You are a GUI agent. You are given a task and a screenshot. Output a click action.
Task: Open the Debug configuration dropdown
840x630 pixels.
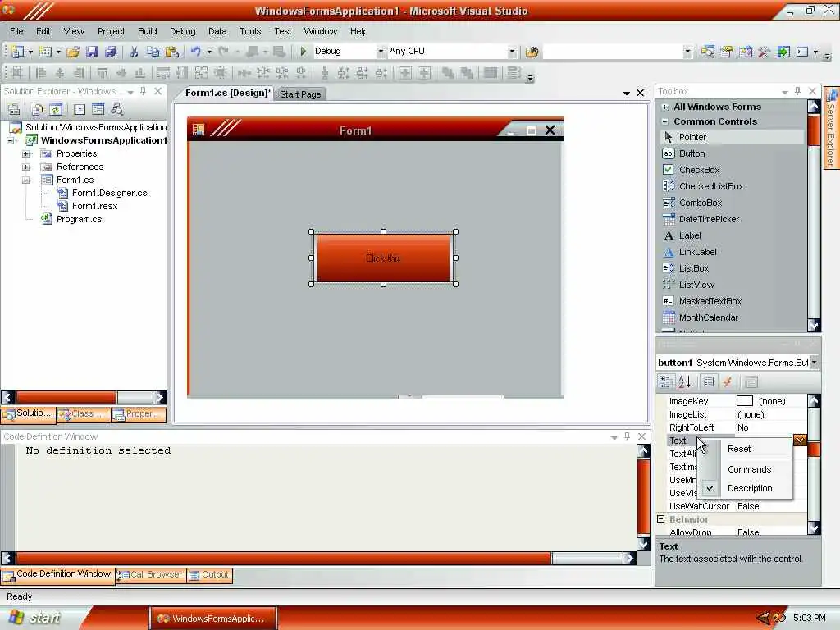tap(381, 52)
